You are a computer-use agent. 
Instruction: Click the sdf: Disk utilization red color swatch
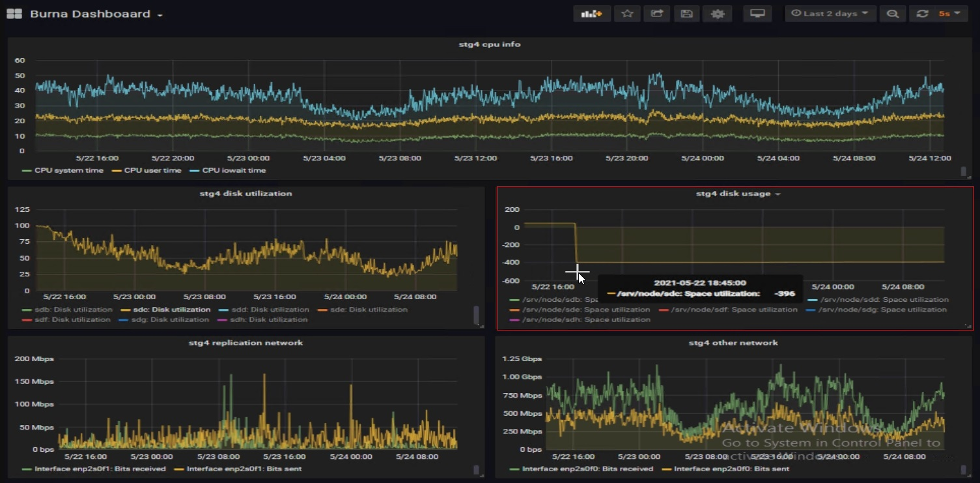pos(27,320)
